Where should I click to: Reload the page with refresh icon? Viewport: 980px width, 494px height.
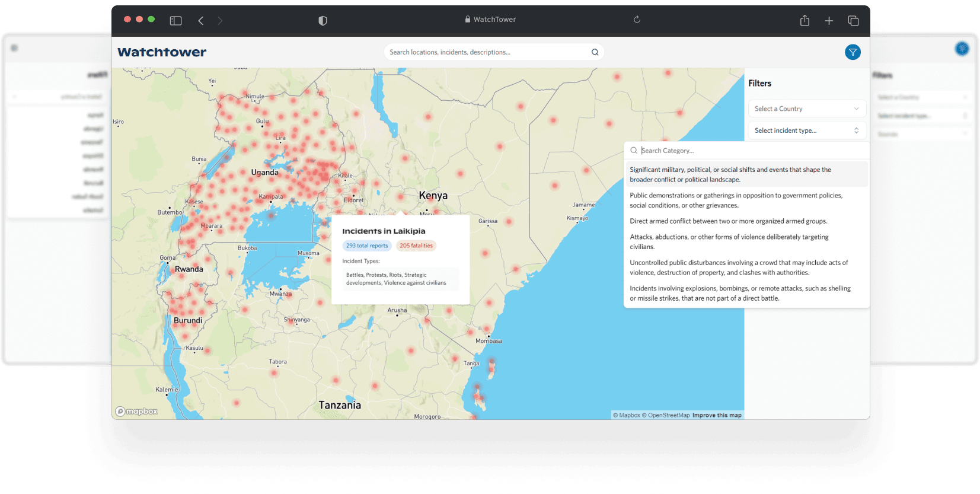pos(637,20)
